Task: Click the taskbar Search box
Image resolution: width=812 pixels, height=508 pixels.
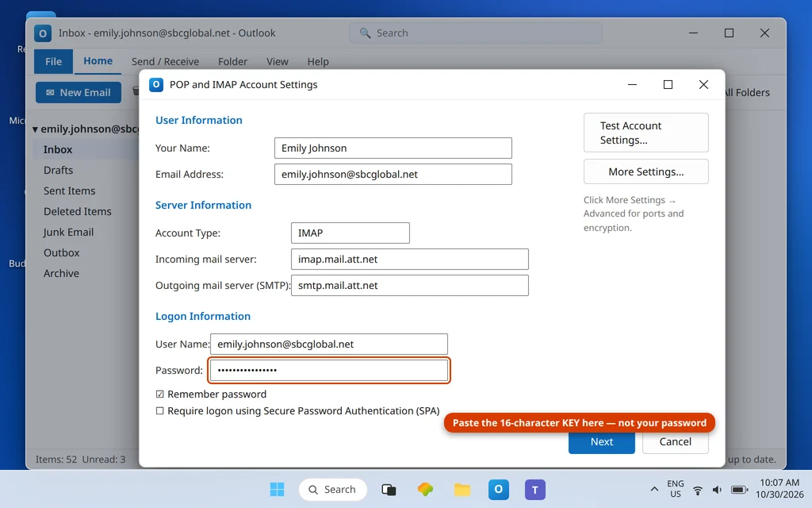Action: point(332,489)
